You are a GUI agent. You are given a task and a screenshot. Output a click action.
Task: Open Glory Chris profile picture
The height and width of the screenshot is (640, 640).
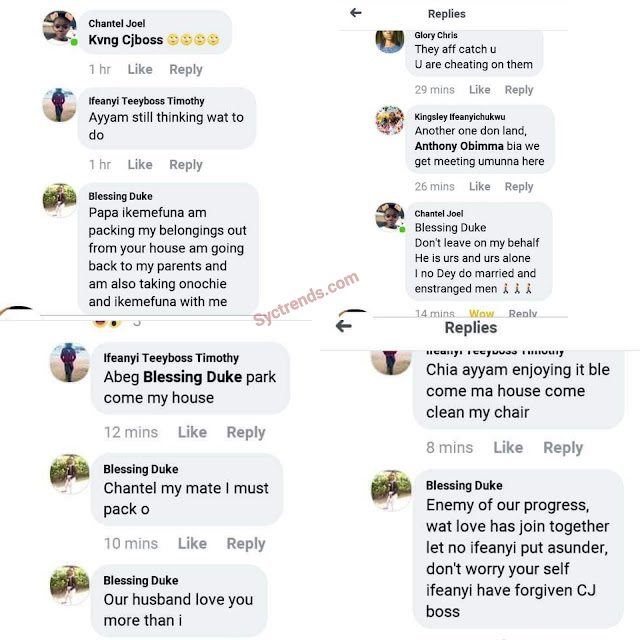390,41
